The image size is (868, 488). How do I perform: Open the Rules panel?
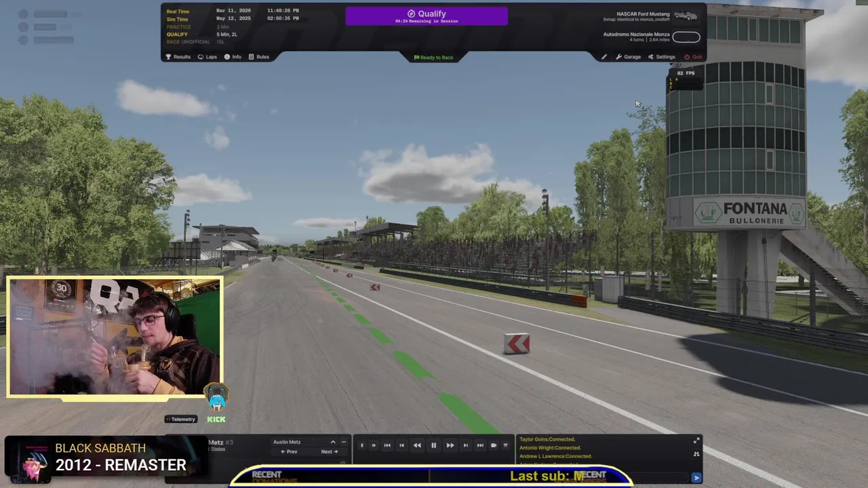point(259,57)
